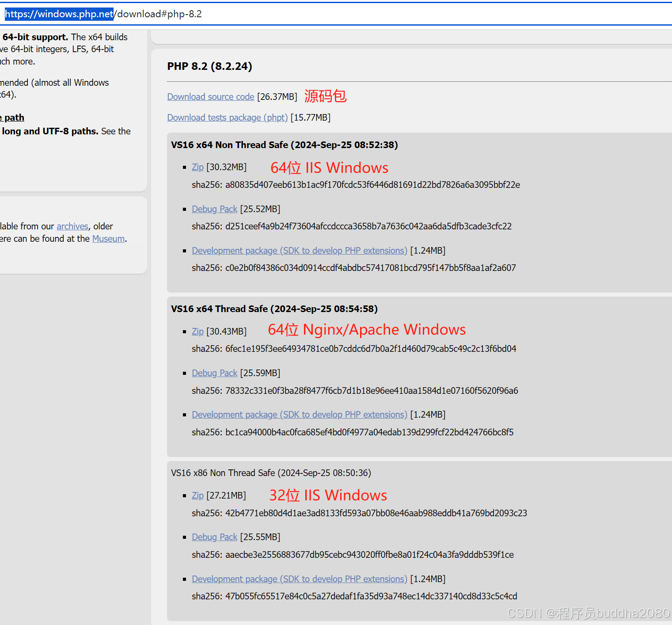The width and height of the screenshot is (672, 625).
Task: Click the bold underlined path link
Action: pyautogui.click(x=13, y=118)
